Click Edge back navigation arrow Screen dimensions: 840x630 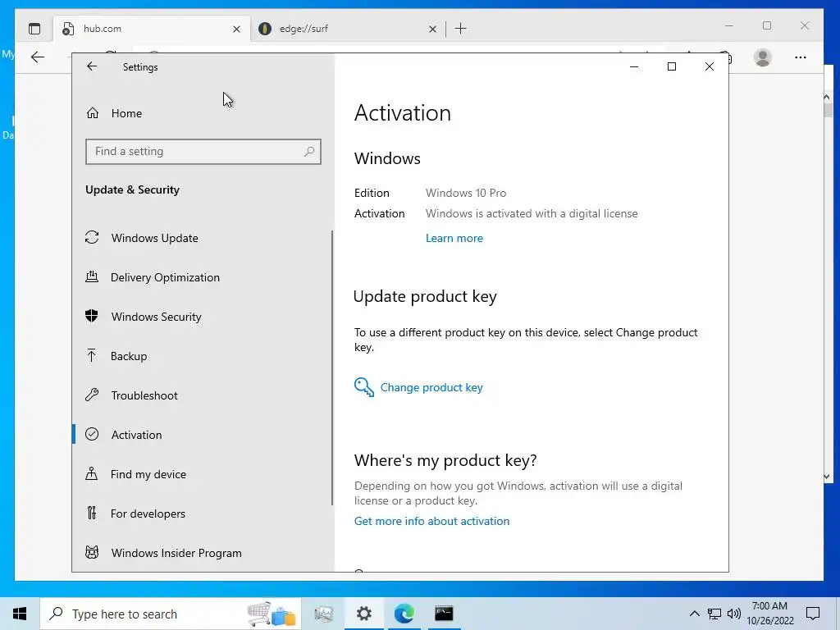click(x=38, y=57)
